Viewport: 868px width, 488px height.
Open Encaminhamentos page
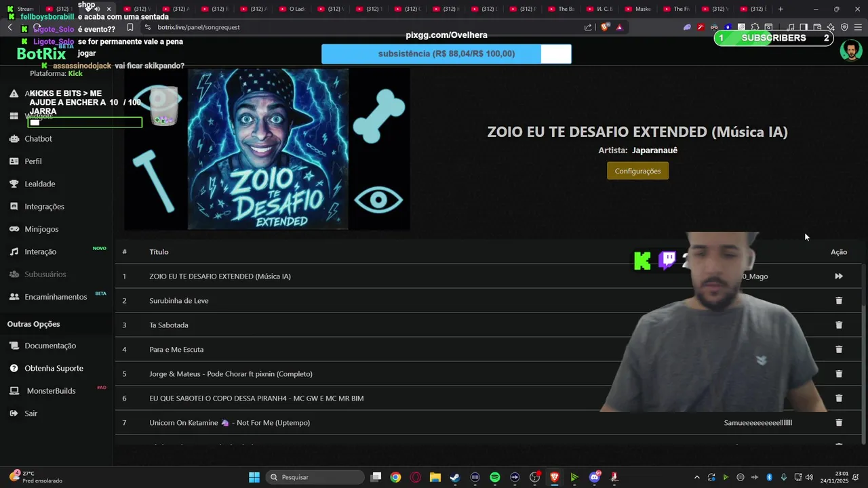(x=56, y=297)
